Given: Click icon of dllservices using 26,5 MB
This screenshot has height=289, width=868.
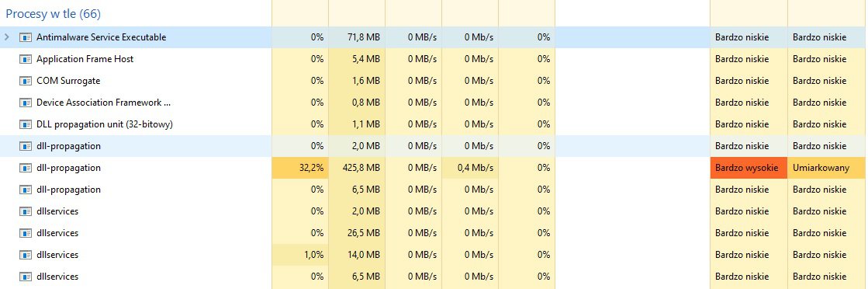Looking at the screenshot, I should tap(25, 233).
